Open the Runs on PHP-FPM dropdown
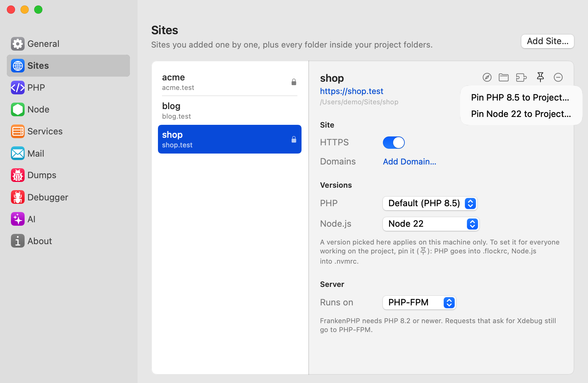 (419, 303)
